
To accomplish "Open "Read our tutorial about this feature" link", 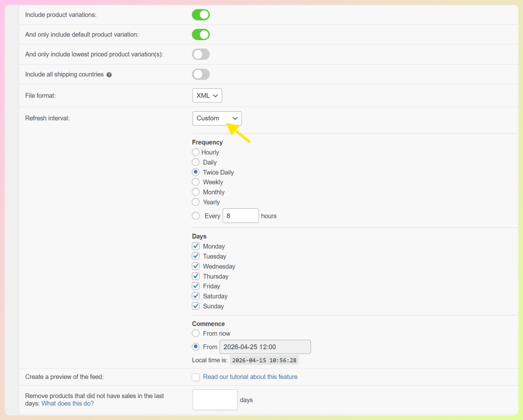I will [x=250, y=377].
